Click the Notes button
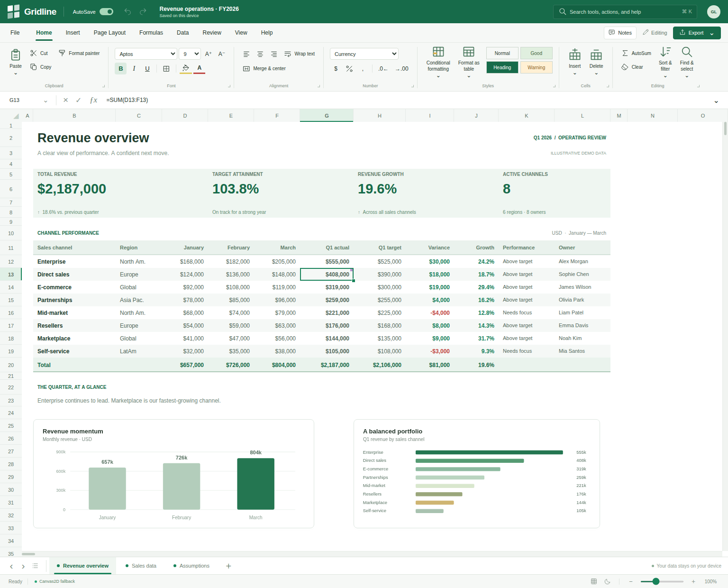The height and width of the screenshot is (588, 728). tap(620, 33)
